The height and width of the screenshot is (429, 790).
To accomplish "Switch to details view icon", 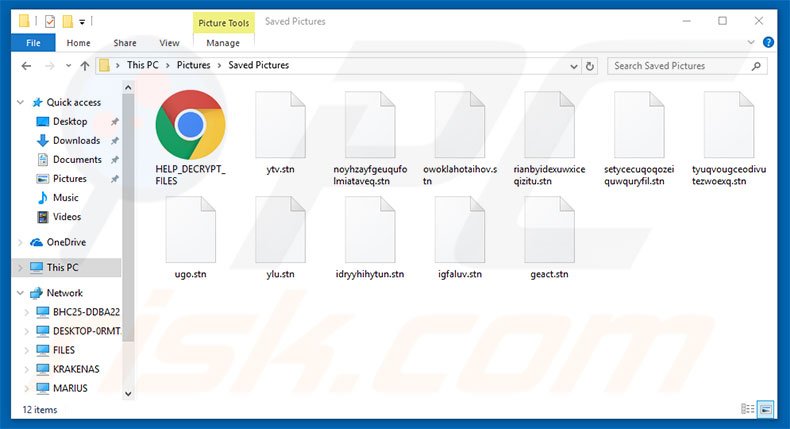I will click(748, 409).
